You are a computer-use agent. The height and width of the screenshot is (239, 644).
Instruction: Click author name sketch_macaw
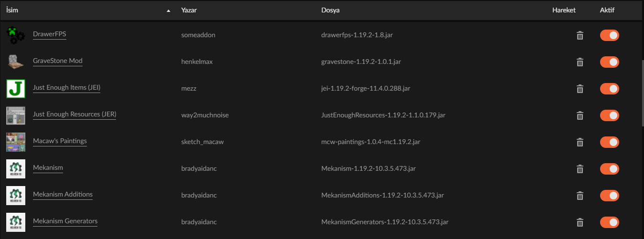tap(202, 142)
